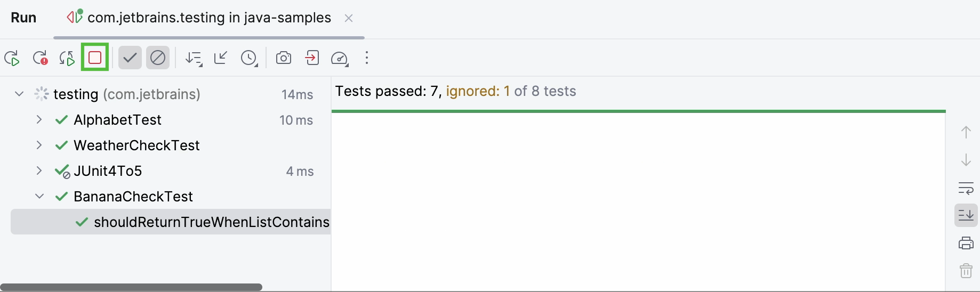The height and width of the screenshot is (292, 980).
Task: Click the Collapse All icon
Action: click(x=221, y=58)
